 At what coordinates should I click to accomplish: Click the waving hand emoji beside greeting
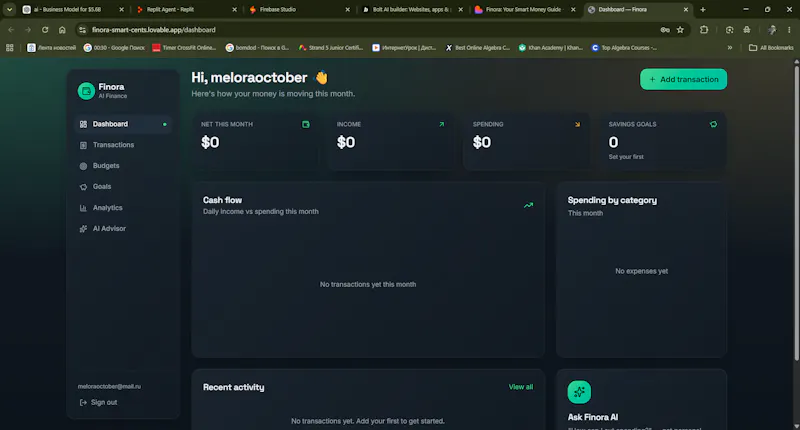(321, 78)
